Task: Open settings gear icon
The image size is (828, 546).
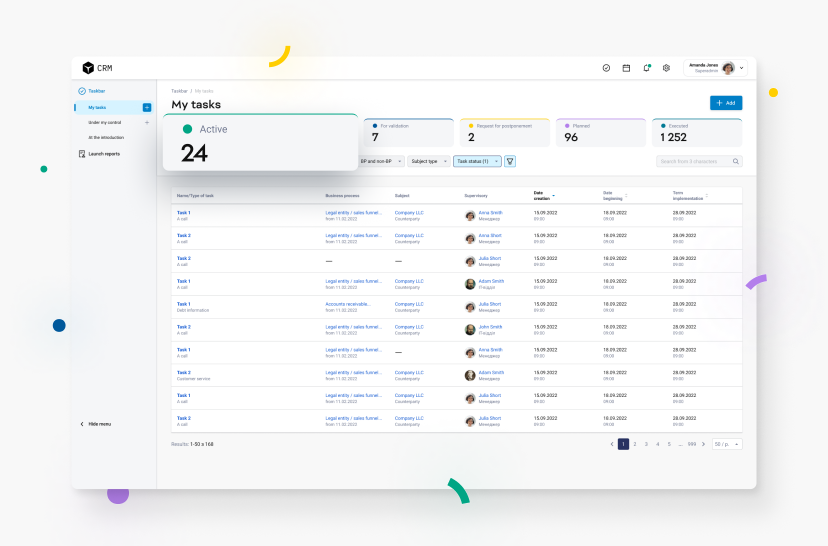Action: click(x=666, y=68)
